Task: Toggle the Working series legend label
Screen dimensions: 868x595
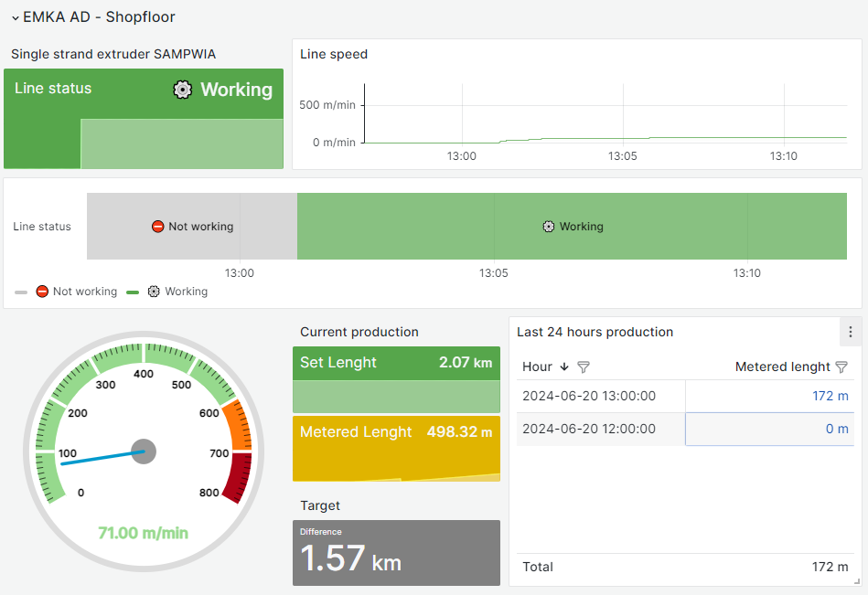Action: (186, 292)
